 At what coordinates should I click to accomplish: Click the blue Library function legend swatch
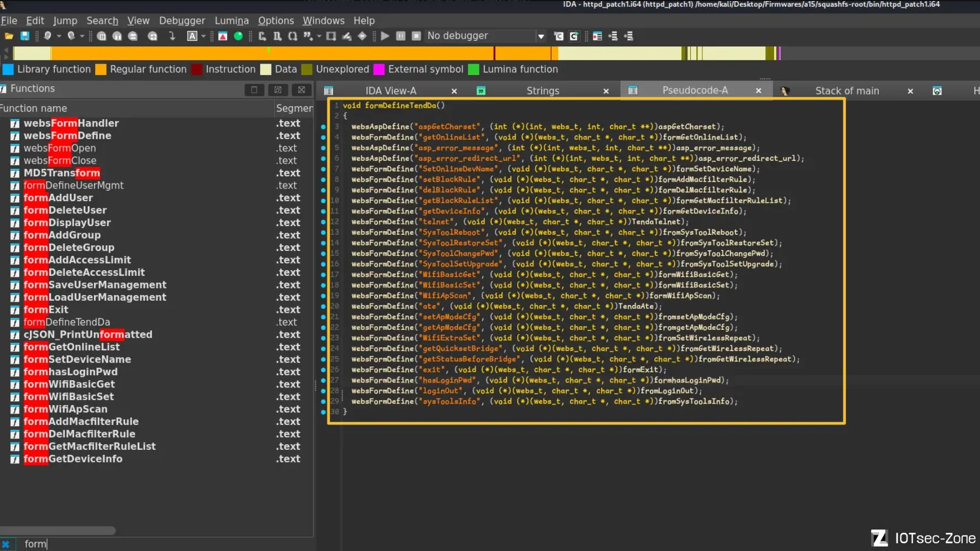click(x=8, y=70)
